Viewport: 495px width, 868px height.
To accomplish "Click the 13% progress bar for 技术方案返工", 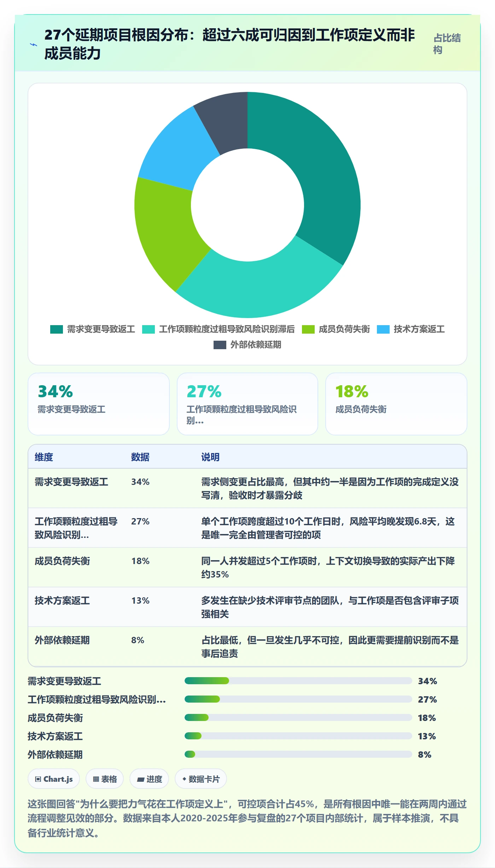I will click(x=298, y=736).
